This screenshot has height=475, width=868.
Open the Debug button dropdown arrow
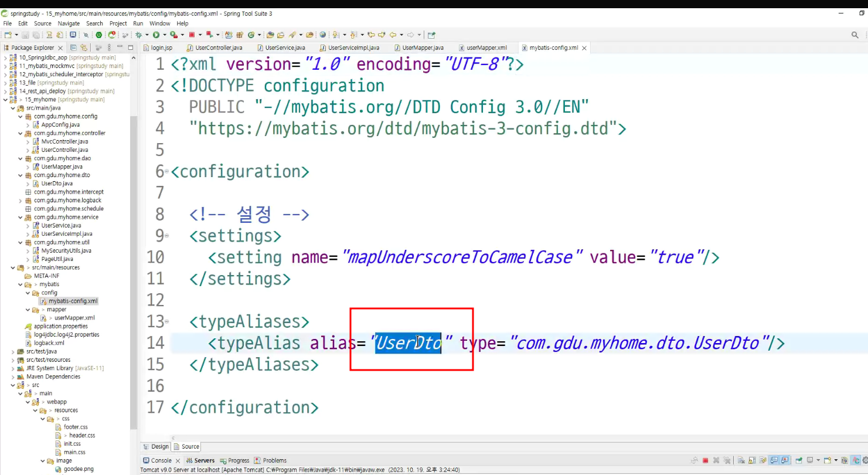pyautogui.click(x=147, y=35)
